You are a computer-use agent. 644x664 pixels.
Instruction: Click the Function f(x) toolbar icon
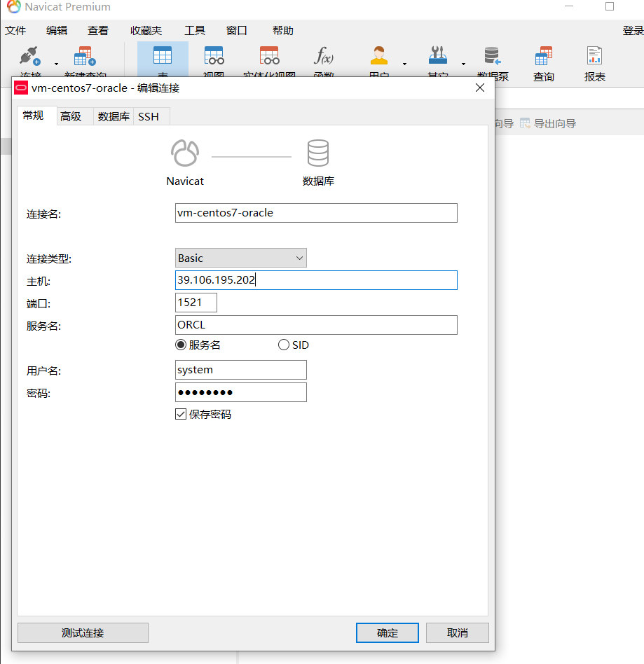(x=324, y=55)
